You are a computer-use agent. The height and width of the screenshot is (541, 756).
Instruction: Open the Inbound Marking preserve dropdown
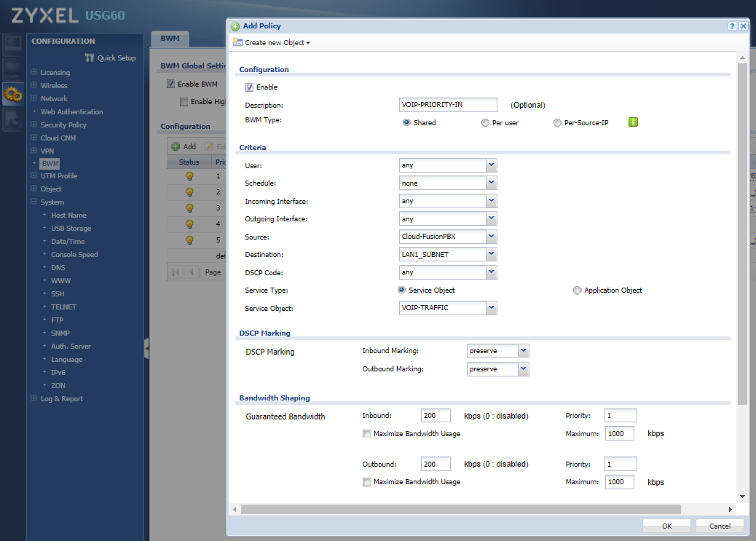523,351
